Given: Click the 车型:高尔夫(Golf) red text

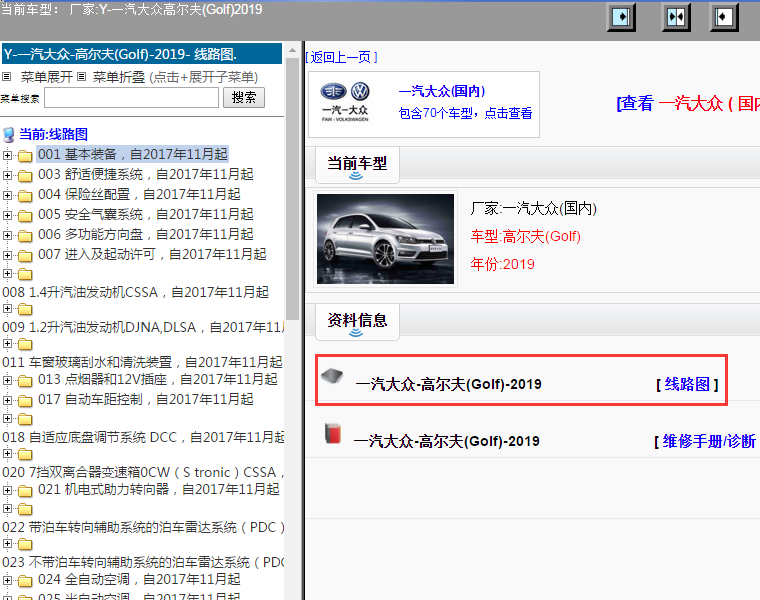Looking at the screenshot, I should (525, 237).
